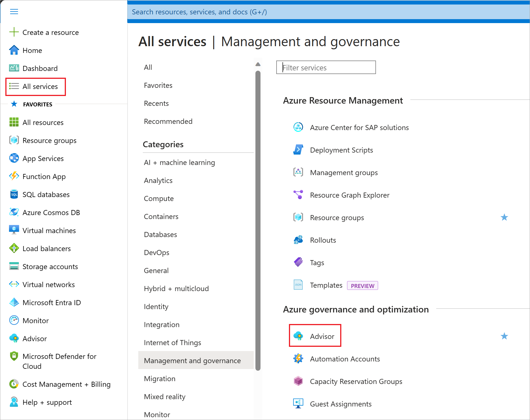Toggle the Advisor favorite star
Viewport: 530px width, 420px height.
point(504,336)
